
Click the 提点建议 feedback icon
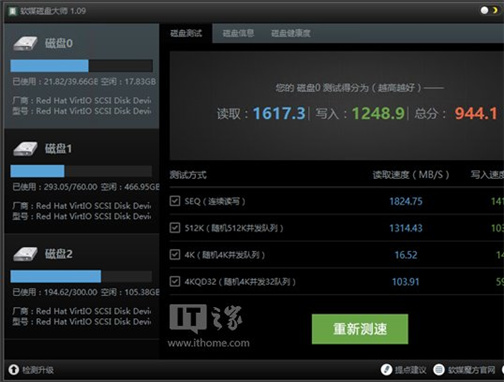(386, 370)
